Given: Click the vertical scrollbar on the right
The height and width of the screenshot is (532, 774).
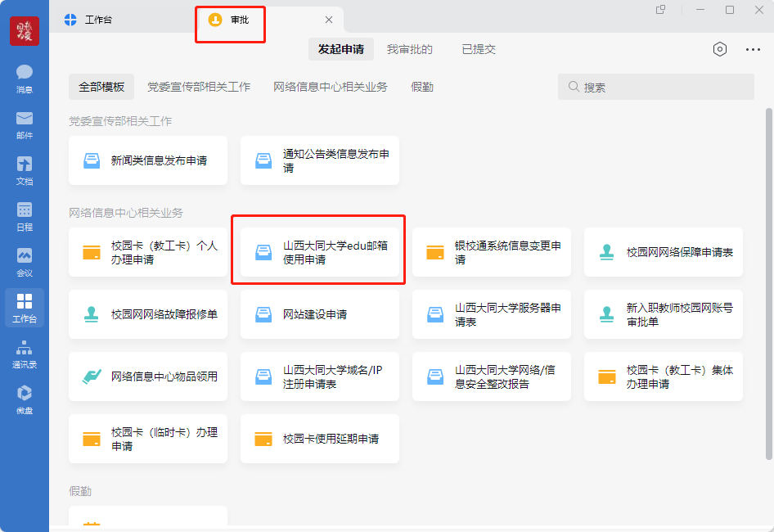Looking at the screenshot, I should tap(768, 284).
